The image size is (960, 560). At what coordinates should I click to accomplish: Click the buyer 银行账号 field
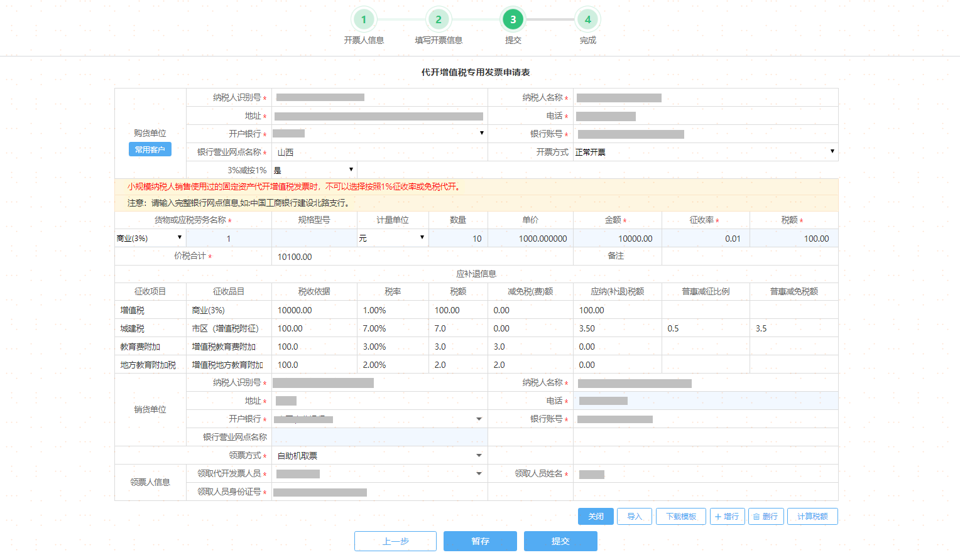coord(706,134)
